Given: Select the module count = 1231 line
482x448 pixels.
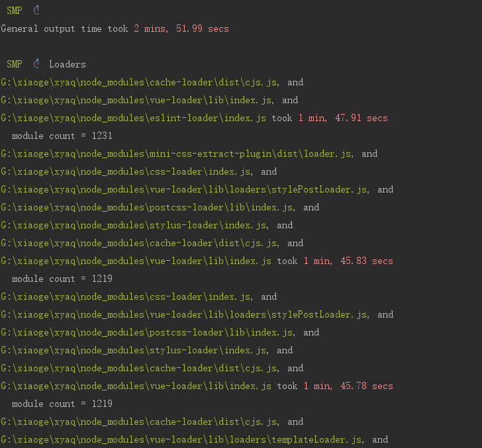Looking at the screenshot, I should coord(62,136).
